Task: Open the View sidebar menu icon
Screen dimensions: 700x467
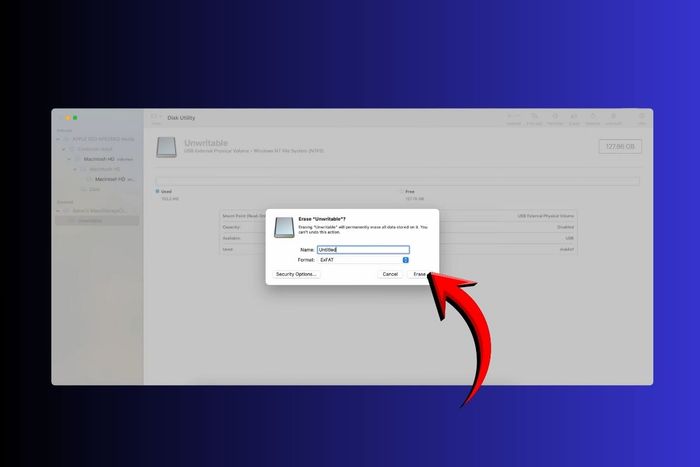Action: (156, 118)
